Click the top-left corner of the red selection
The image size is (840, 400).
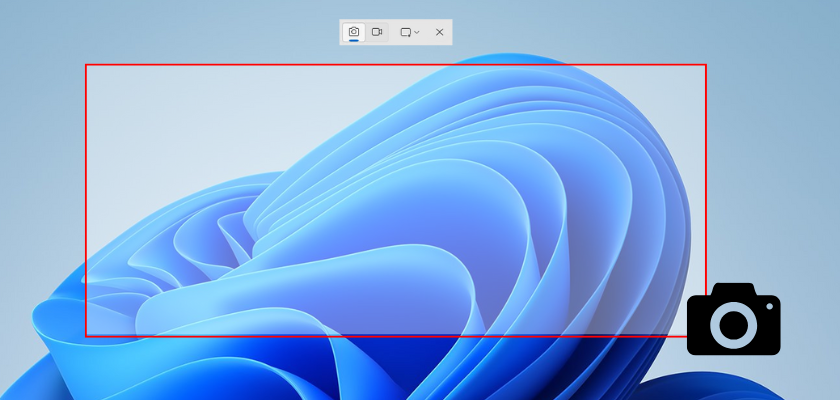pyautogui.click(x=86, y=65)
